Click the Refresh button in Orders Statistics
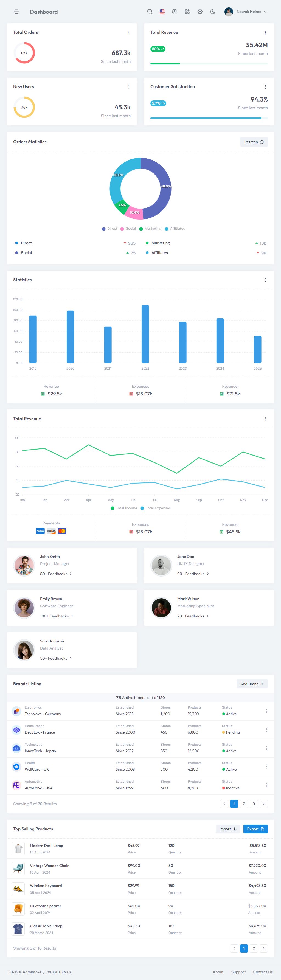 coord(254,142)
